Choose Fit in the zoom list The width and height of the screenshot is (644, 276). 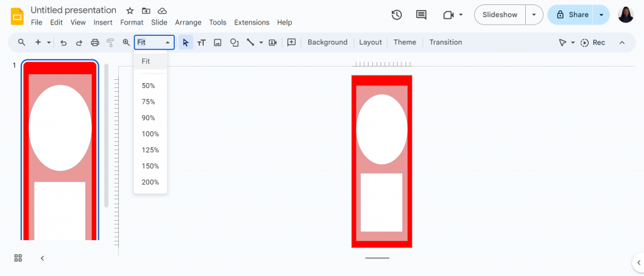coord(150,61)
